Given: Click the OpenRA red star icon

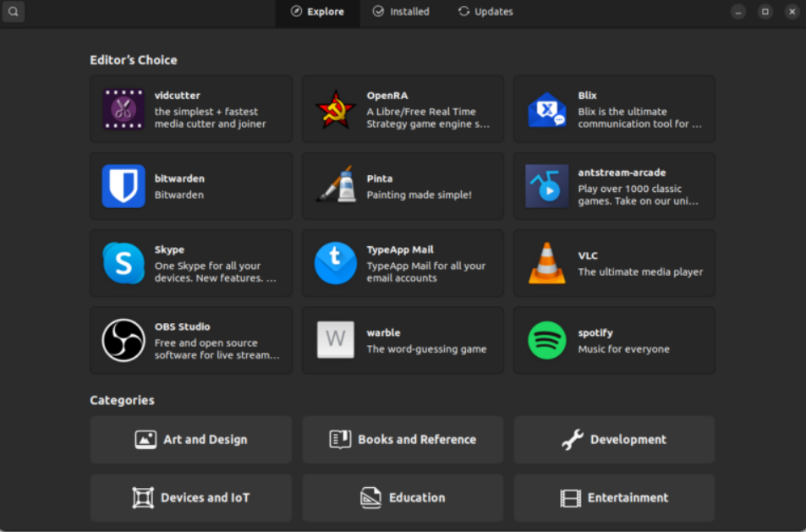Looking at the screenshot, I should click(x=335, y=109).
